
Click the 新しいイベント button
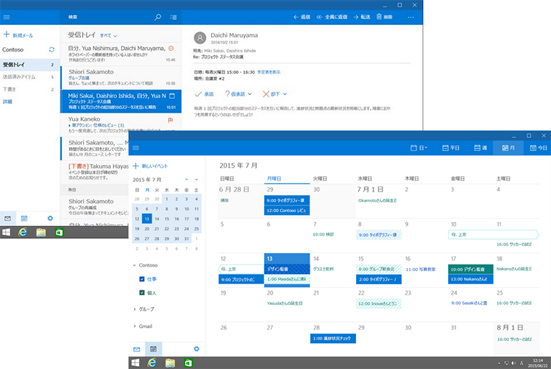150,166
